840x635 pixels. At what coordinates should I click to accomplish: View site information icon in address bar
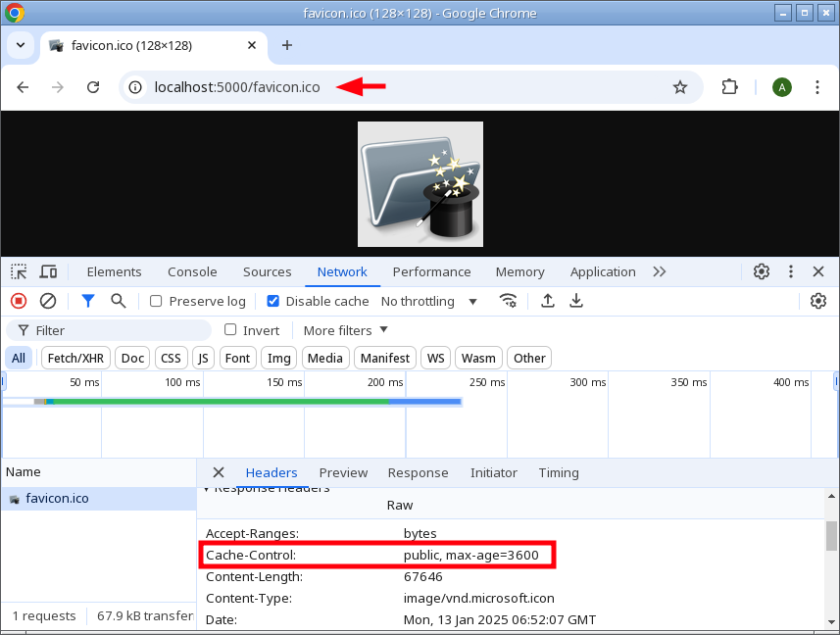coord(135,87)
